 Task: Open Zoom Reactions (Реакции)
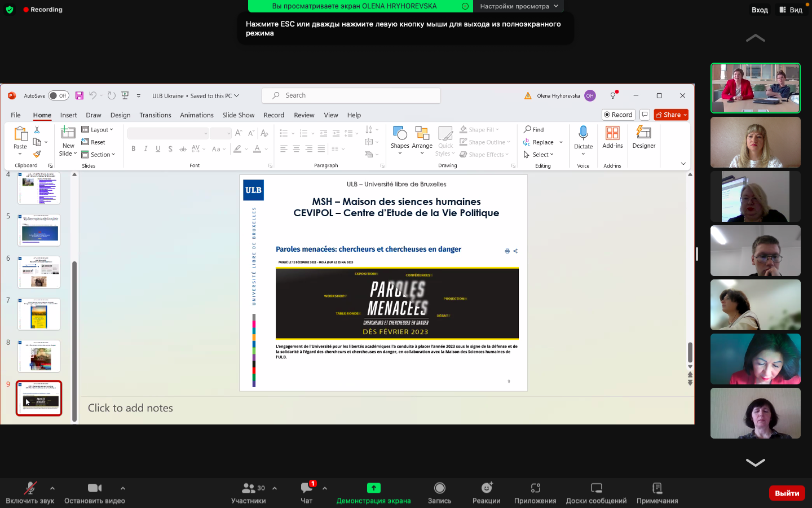point(486,492)
